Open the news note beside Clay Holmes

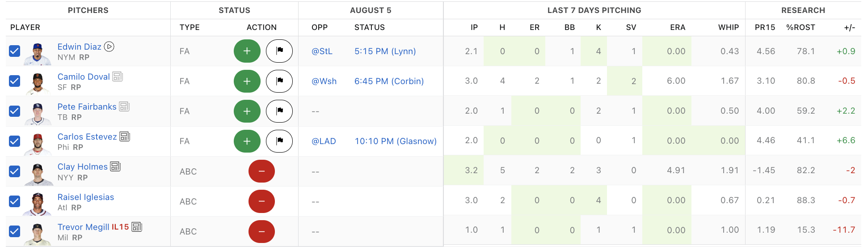[116, 166]
